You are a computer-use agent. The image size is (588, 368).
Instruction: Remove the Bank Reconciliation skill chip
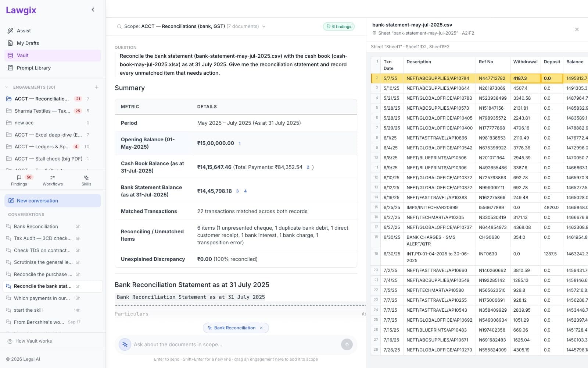pos(261,328)
